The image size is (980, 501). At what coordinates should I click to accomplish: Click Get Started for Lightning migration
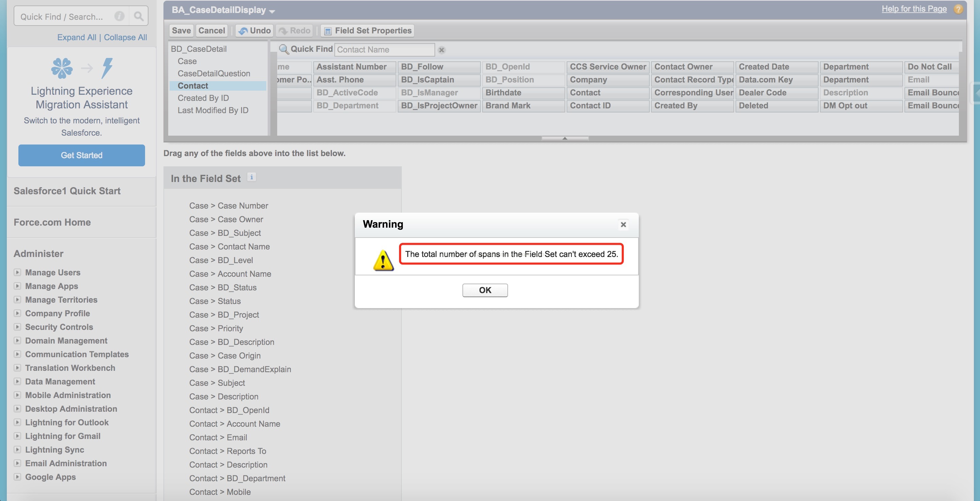[81, 155]
